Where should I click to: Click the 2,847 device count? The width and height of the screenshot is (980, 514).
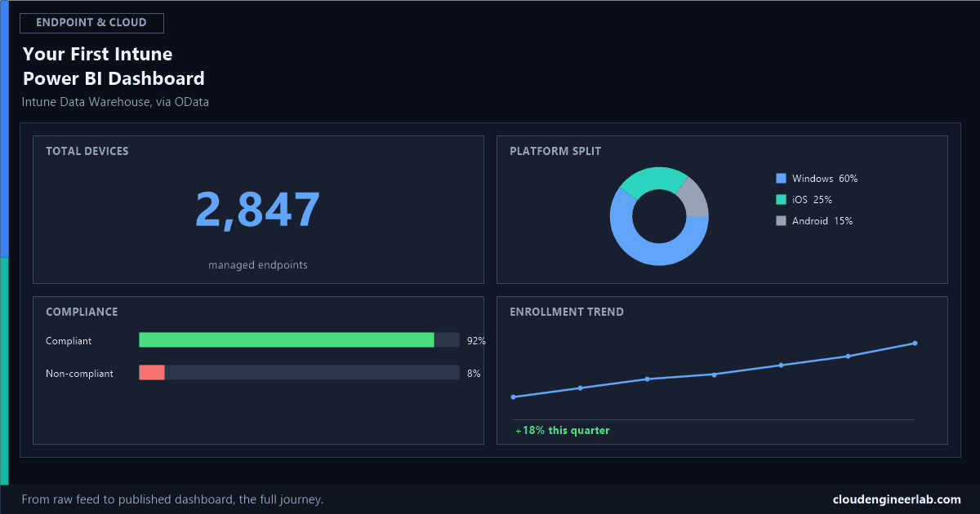coord(258,210)
